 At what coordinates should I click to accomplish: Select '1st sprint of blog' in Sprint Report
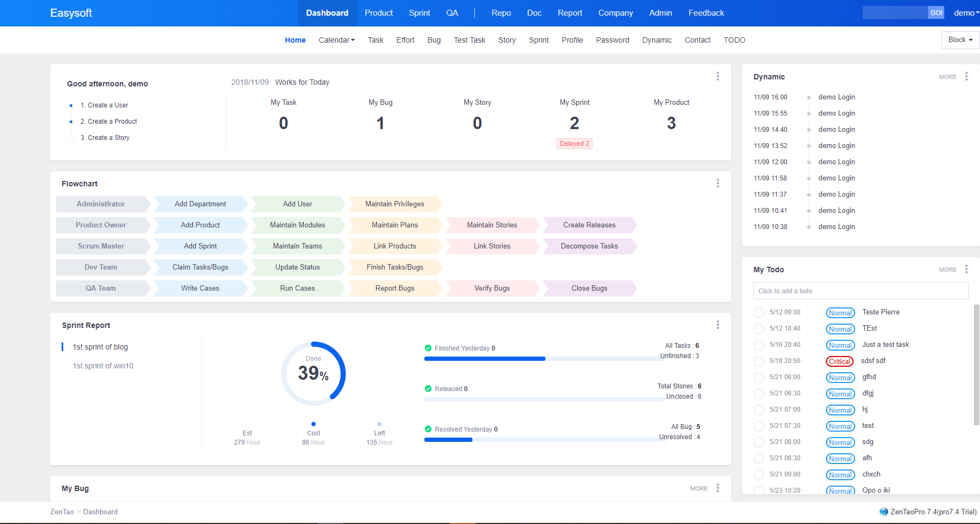tap(101, 347)
